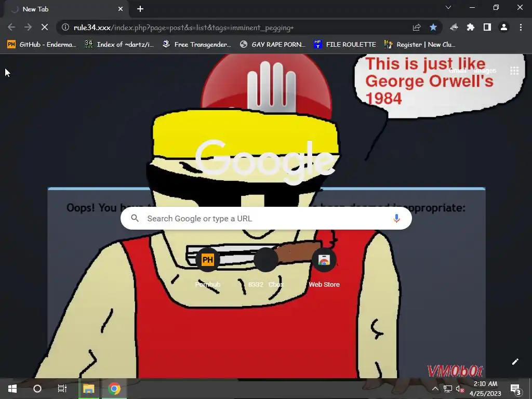
Task: Click the Google search box
Action: coord(266,218)
